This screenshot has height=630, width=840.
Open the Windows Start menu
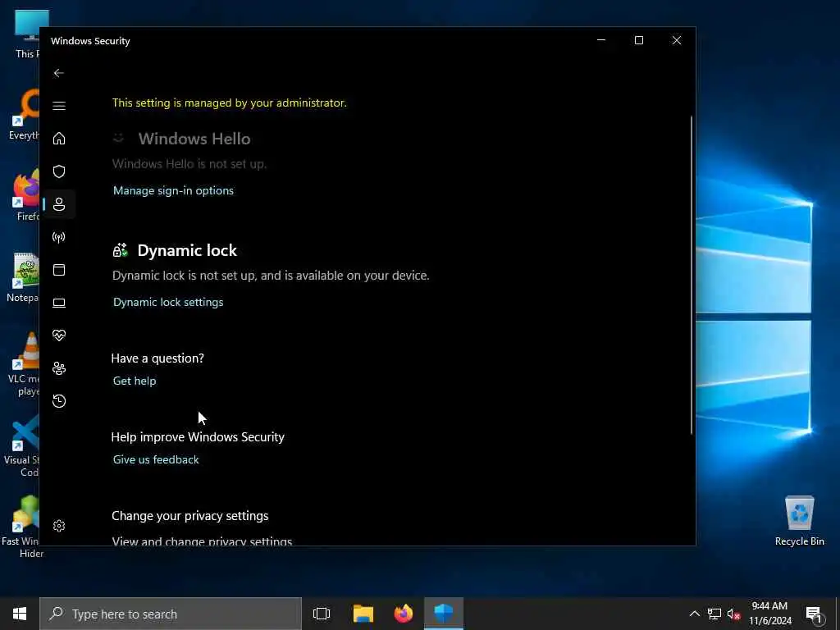[20, 614]
